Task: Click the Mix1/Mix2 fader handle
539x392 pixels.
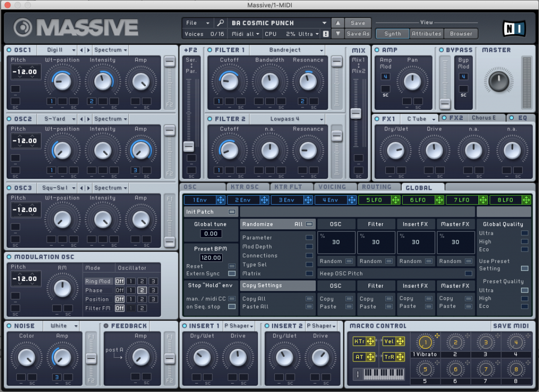Action: point(356,113)
